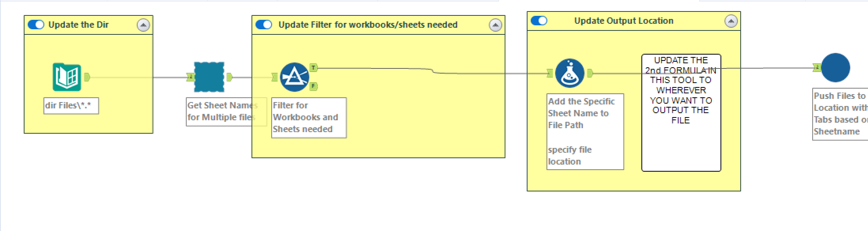Image resolution: width=868 pixels, height=231 pixels.
Task: Select the Directory tool icon
Action: pyautogui.click(x=67, y=77)
